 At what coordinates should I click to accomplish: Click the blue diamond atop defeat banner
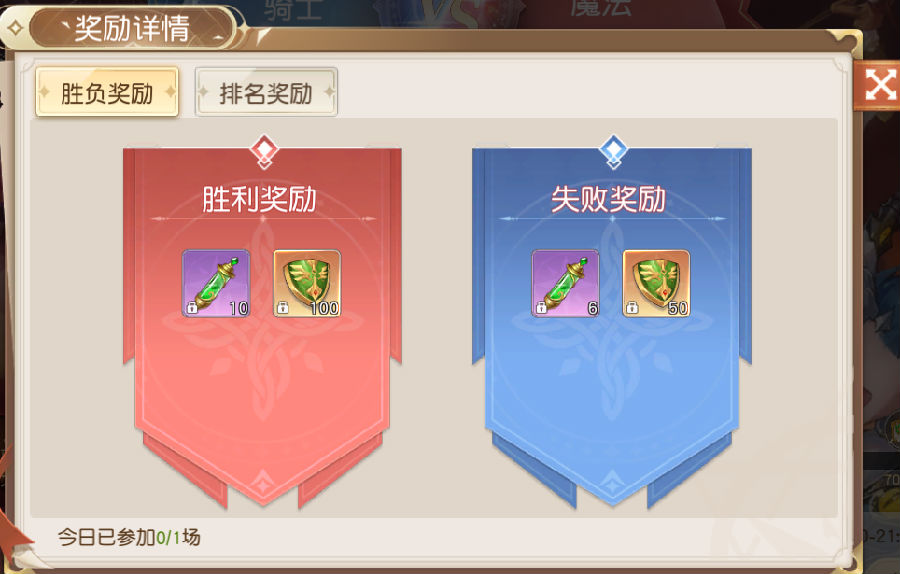click(613, 151)
